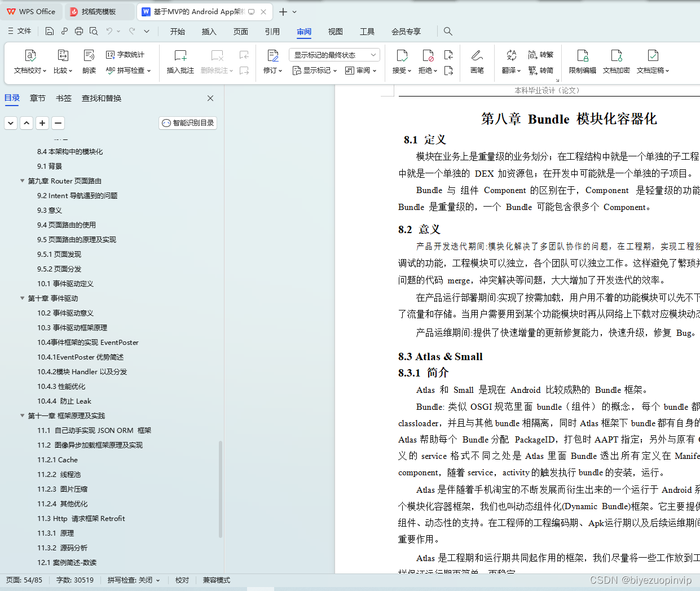This screenshot has width=700, height=591.
Task: Click 转简 convert to simplified
Action: coord(541,71)
